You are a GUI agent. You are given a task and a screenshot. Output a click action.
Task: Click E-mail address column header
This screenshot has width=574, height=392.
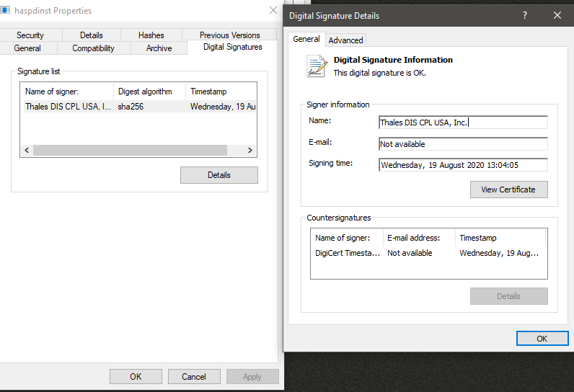point(419,238)
